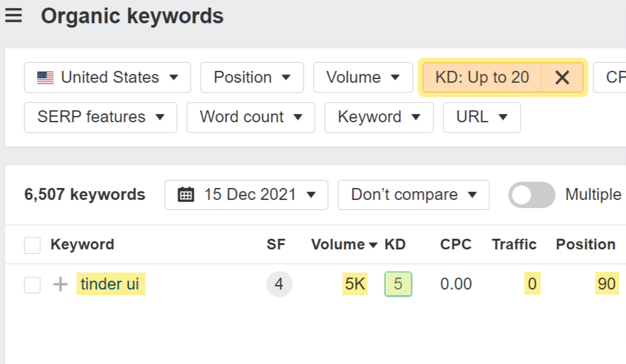Image resolution: width=626 pixels, height=364 pixels.
Task: Click the tinder ui keyword link
Action: pyautogui.click(x=110, y=284)
